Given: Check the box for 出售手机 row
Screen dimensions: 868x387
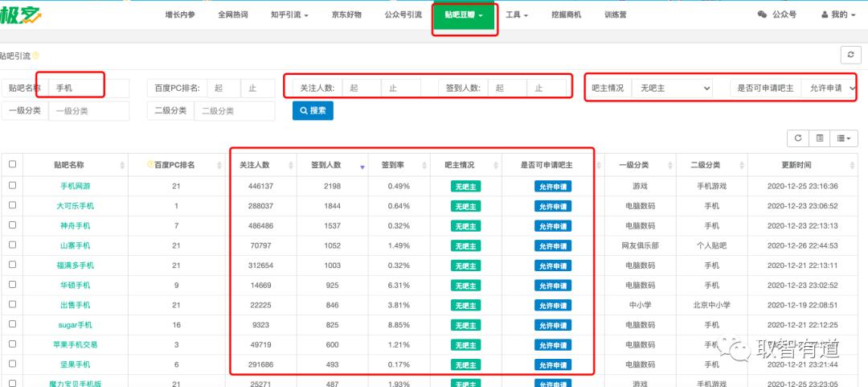Looking at the screenshot, I should 12,304.
